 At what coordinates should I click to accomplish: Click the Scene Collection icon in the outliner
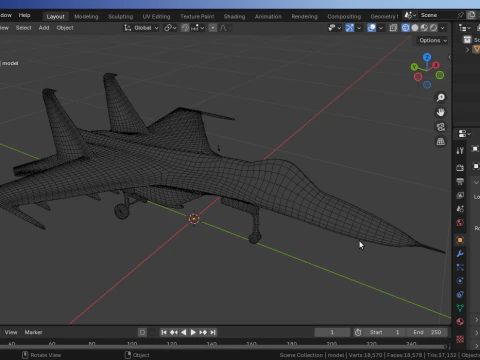[467, 40]
